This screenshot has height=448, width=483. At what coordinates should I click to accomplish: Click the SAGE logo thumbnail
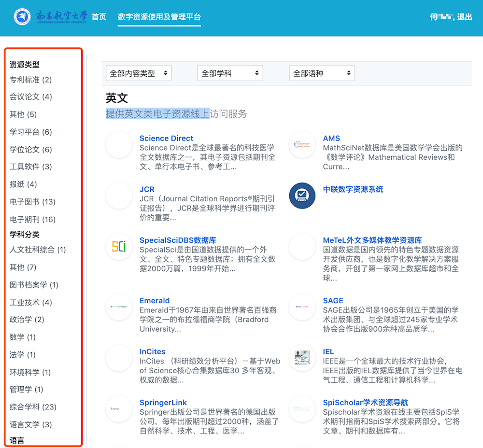tap(302, 307)
